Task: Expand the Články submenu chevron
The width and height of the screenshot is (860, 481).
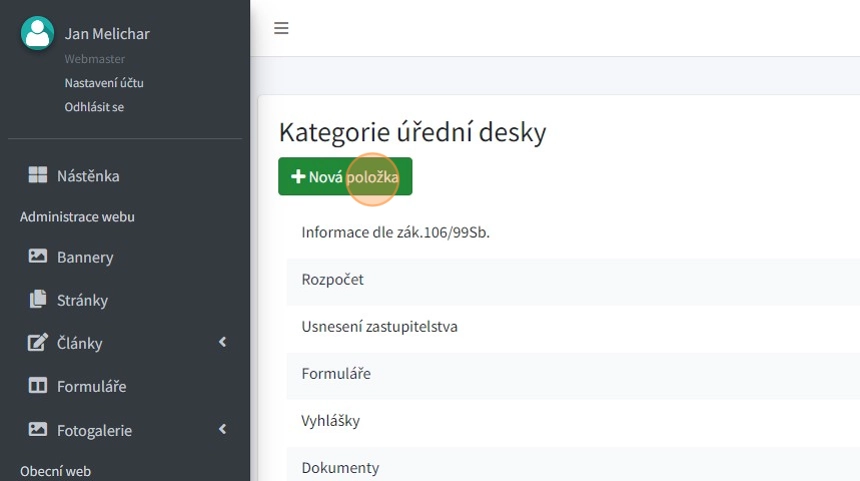Action: (x=222, y=343)
